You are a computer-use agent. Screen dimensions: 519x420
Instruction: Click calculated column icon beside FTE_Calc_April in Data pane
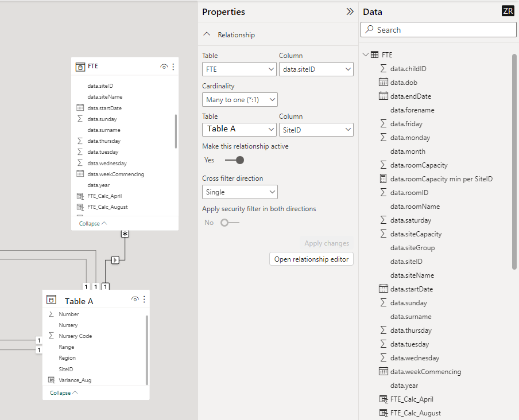pyautogui.click(x=384, y=399)
